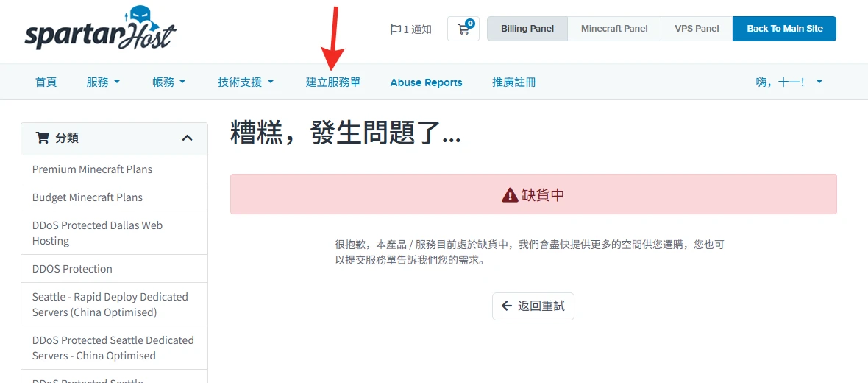Click the 缺貨中 alert banner text
868x383 pixels.
tap(543, 194)
